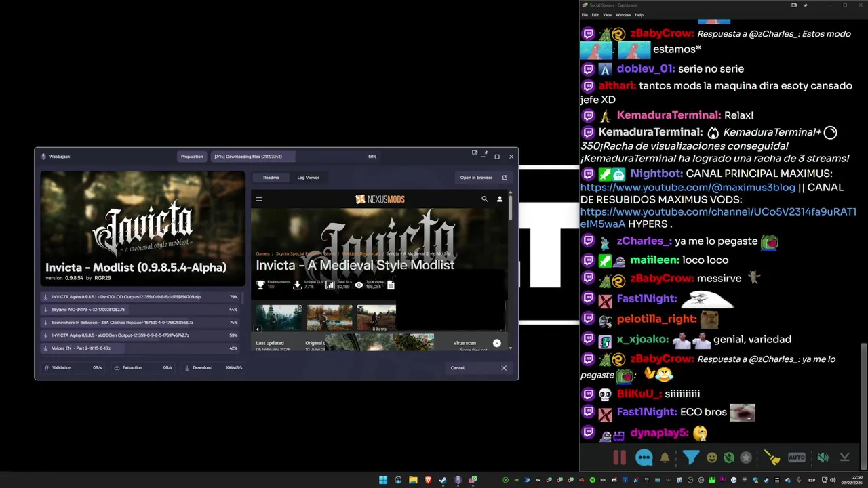Click the Games breadcrumb link
The height and width of the screenshot is (488, 868).
[x=262, y=253]
